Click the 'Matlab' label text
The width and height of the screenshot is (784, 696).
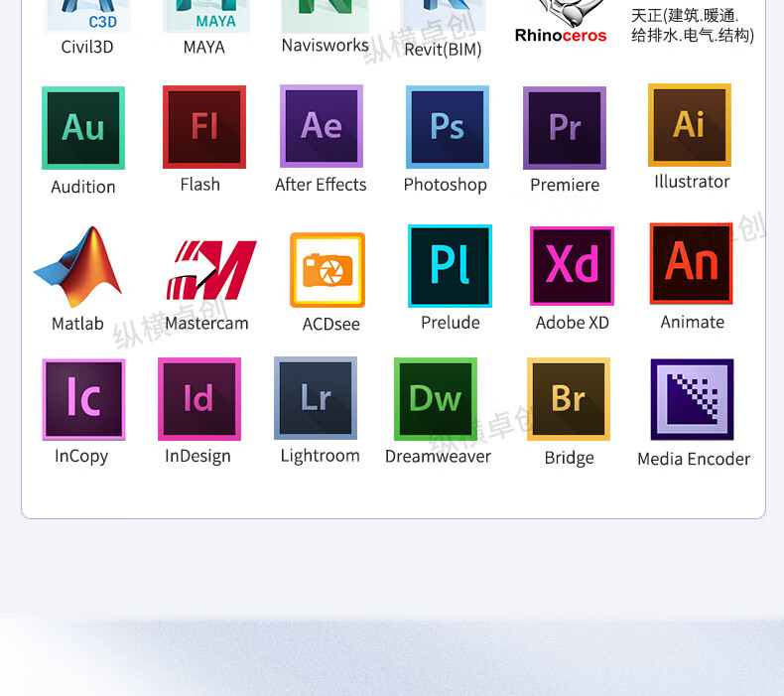[x=77, y=324]
